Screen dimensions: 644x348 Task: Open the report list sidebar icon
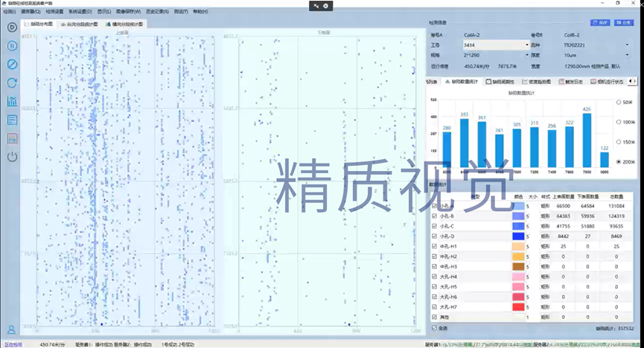pos(12,120)
